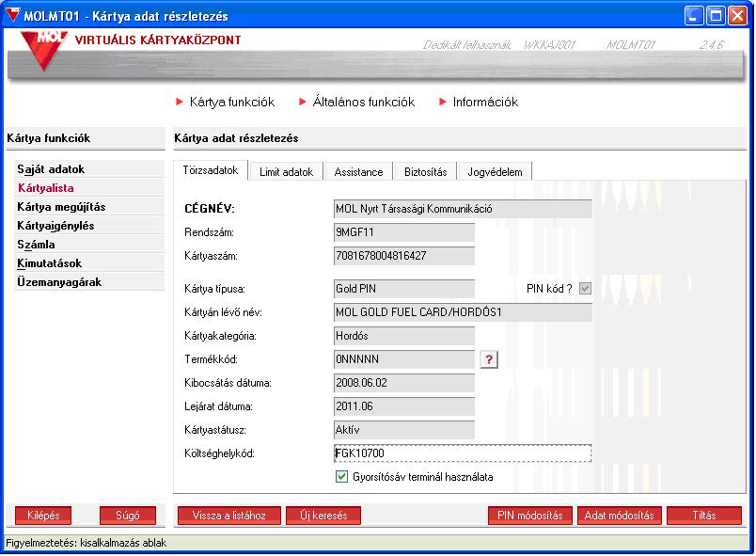
Task: Click the version number 2.4.6 text
Action: click(712, 45)
